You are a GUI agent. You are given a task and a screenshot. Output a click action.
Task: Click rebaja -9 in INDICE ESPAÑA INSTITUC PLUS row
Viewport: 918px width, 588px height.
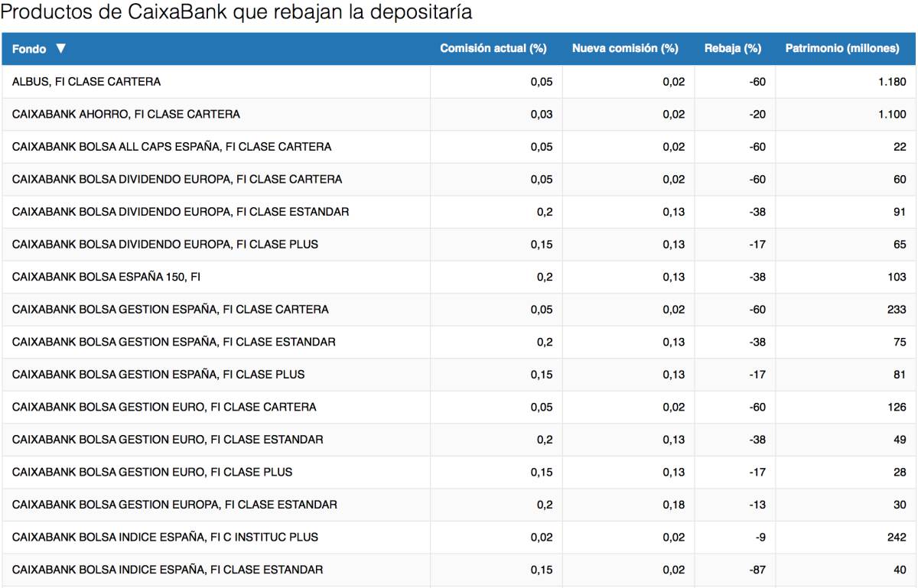[x=760, y=537]
